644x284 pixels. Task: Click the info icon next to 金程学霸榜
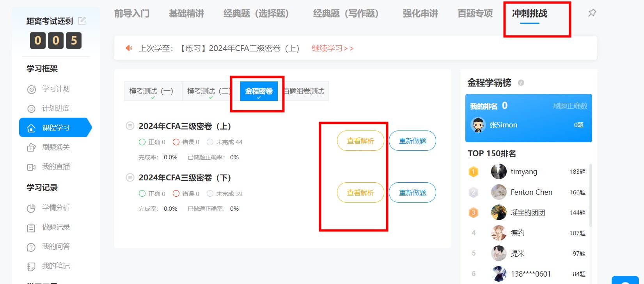pos(521,83)
